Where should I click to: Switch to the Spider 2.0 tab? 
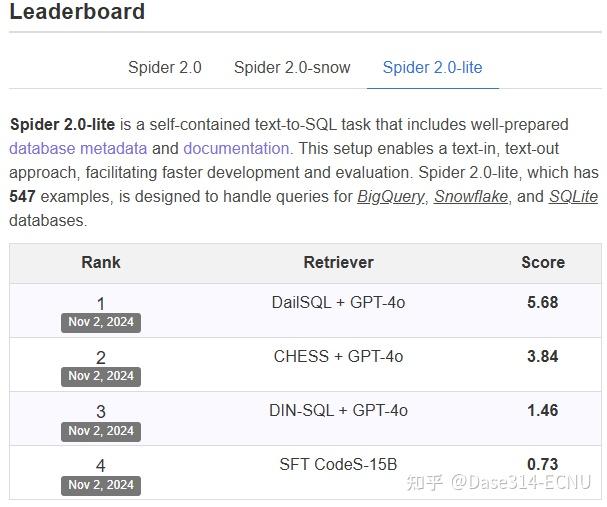[x=164, y=68]
